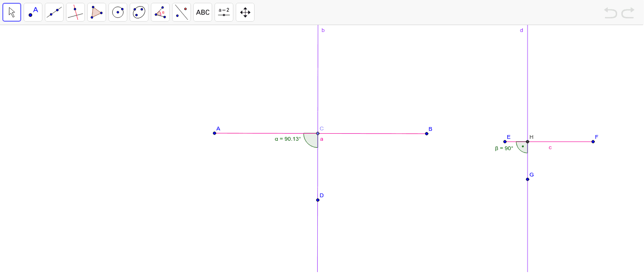Select the Angle measurement tool
Screen dimensions: 644x273
point(160,12)
